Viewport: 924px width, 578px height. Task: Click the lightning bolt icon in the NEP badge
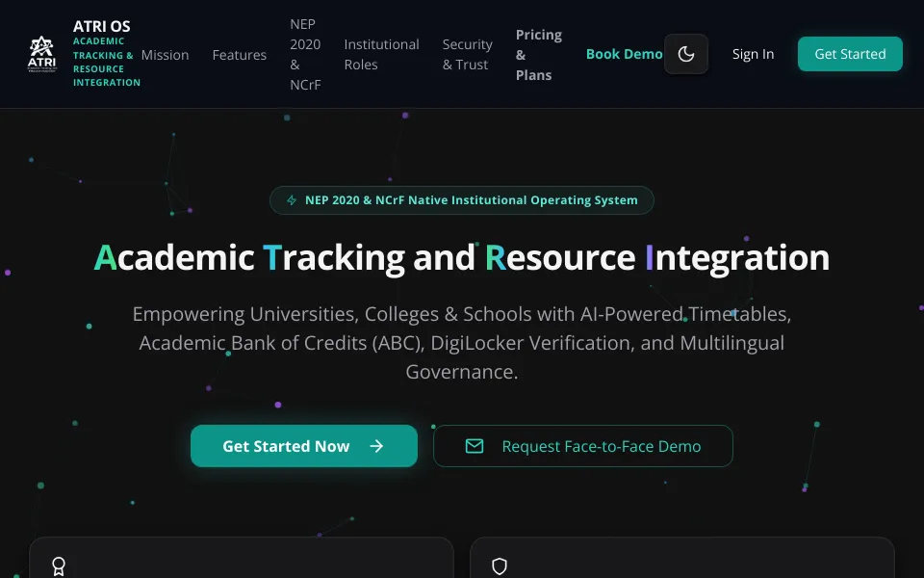click(x=292, y=200)
